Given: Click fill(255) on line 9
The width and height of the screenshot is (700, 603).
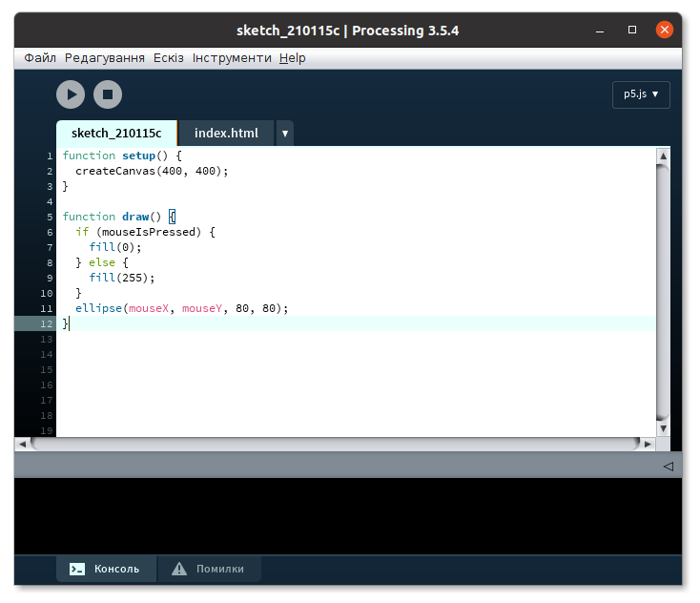Looking at the screenshot, I should click(121, 278).
